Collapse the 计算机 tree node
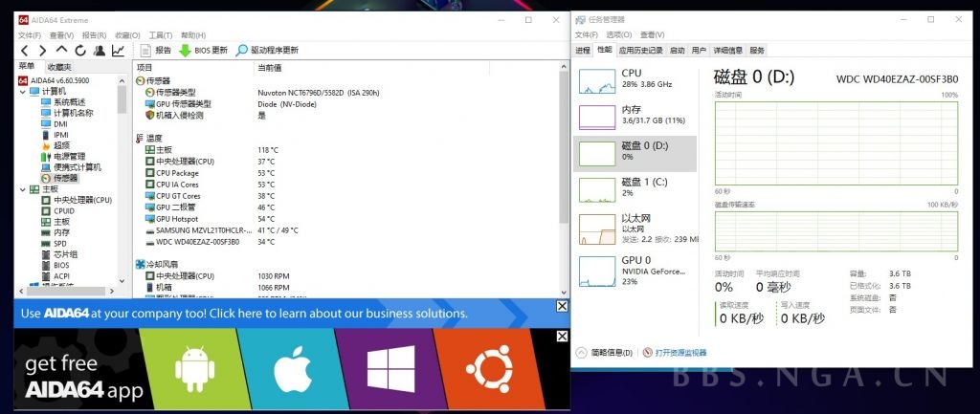The width and height of the screenshot is (980, 414). click(23, 91)
